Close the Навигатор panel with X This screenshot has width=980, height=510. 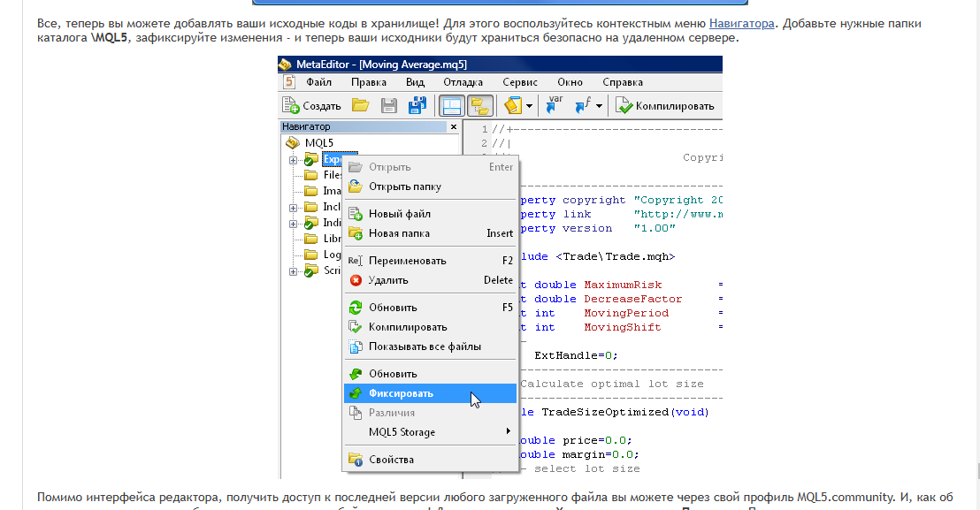pos(454,126)
